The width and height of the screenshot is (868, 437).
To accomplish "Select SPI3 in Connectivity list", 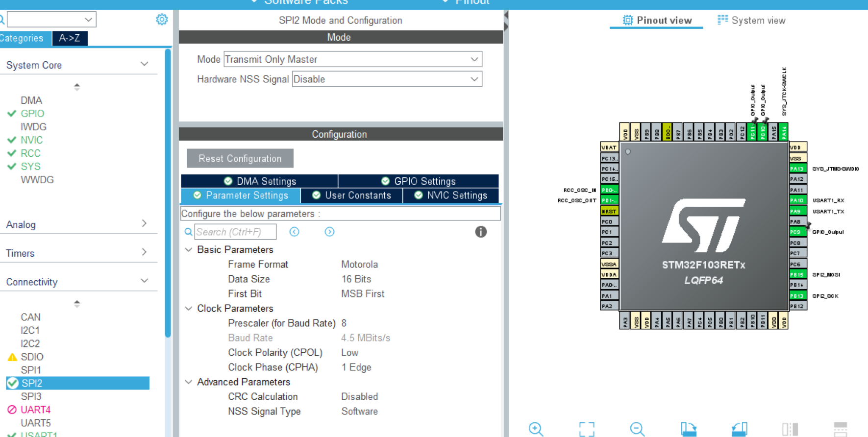I will [31, 396].
